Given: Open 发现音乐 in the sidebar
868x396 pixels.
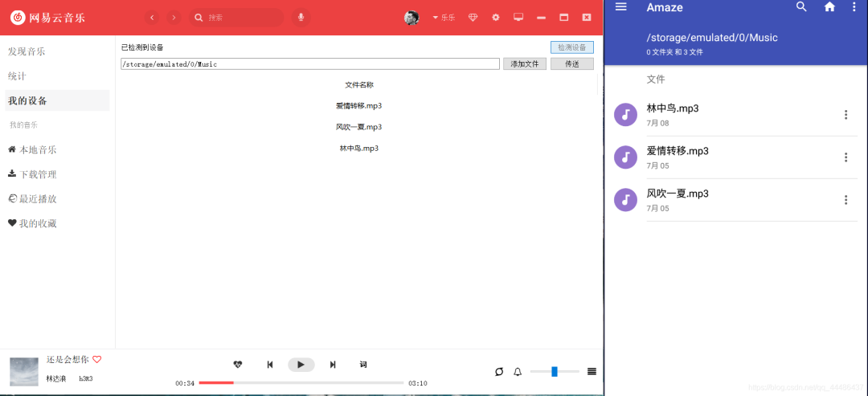Looking at the screenshot, I should click(x=27, y=52).
